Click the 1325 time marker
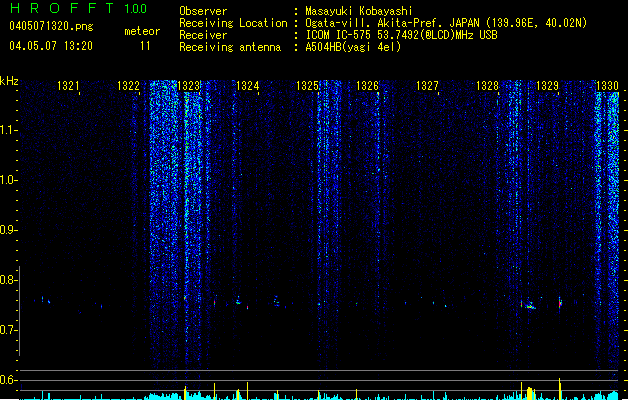The width and height of the screenshot is (629, 400). (x=307, y=86)
